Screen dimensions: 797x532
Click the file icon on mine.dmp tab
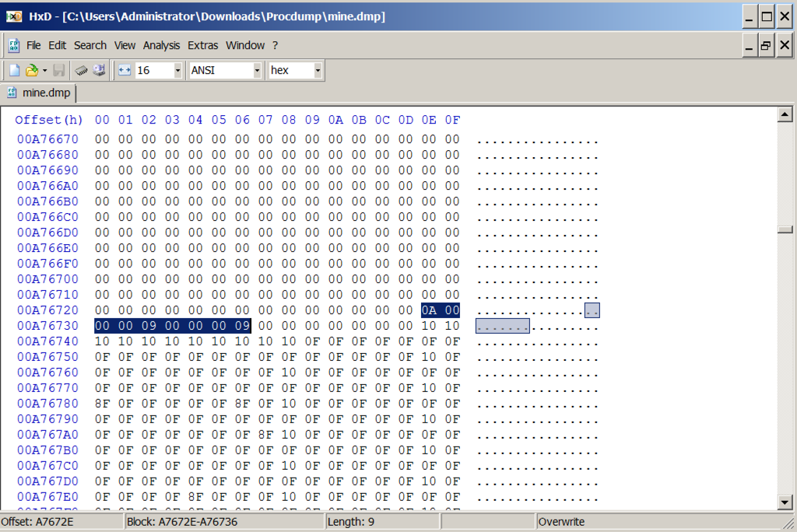[12, 93]
